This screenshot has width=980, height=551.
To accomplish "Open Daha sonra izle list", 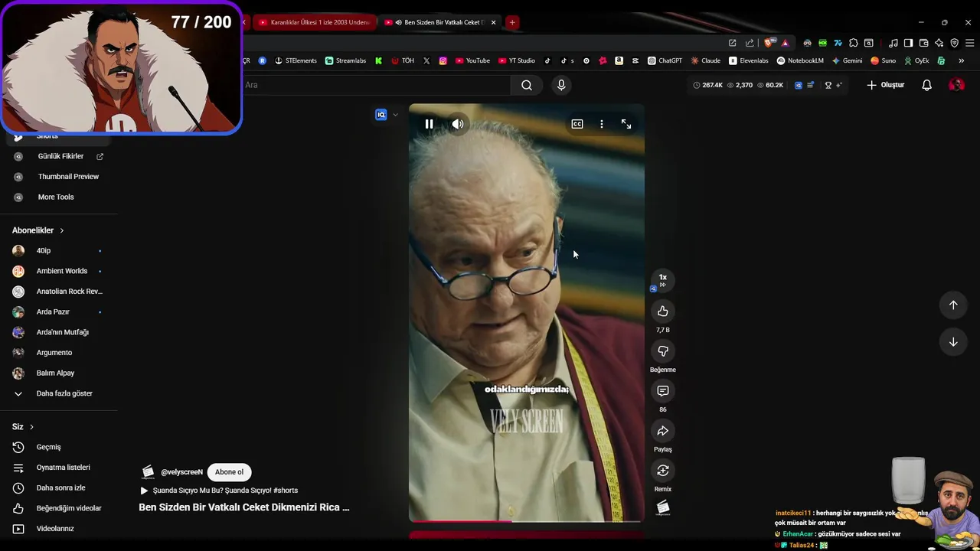I will pos(58,488).
